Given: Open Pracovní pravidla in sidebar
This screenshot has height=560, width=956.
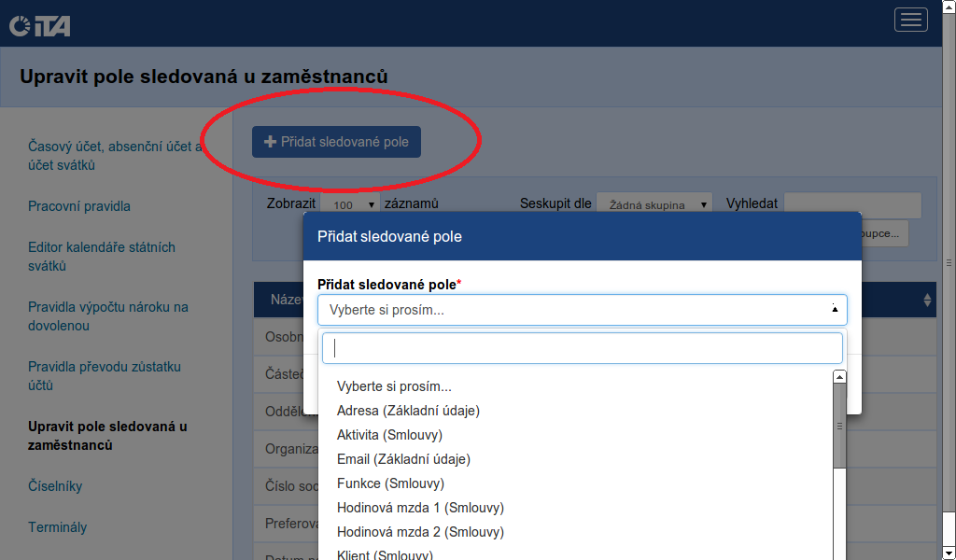Looking at the screenshot, I should (79, 206).
